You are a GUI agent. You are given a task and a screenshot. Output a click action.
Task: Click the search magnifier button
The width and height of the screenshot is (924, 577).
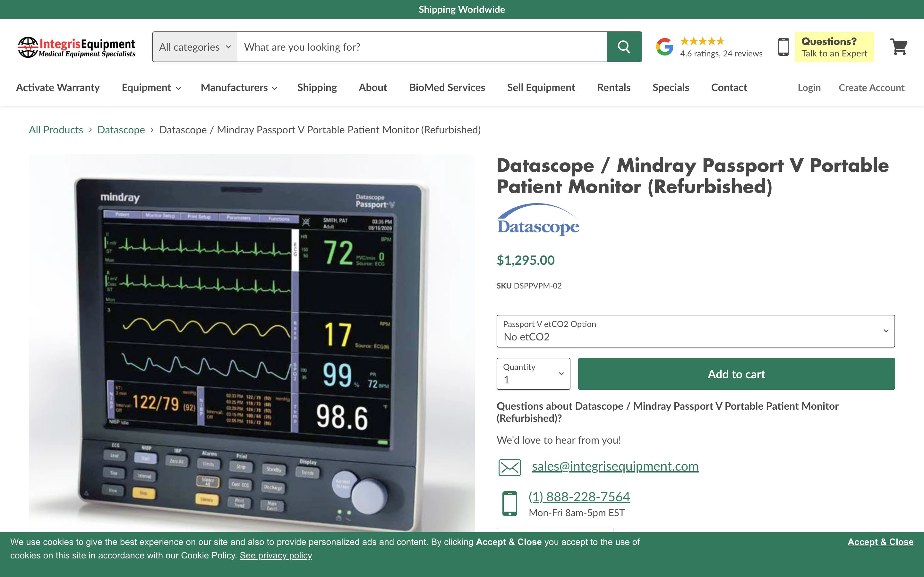coord(624,47)
